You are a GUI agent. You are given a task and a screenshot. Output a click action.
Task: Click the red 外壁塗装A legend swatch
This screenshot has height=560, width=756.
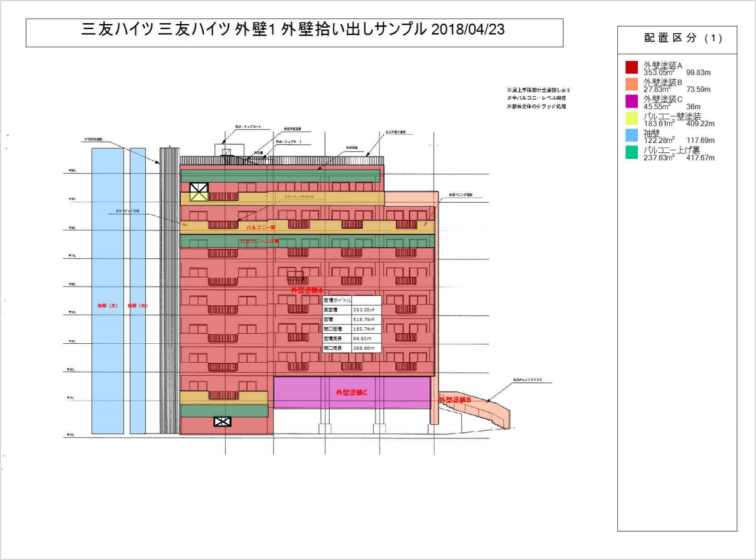(x=631, y=67)
